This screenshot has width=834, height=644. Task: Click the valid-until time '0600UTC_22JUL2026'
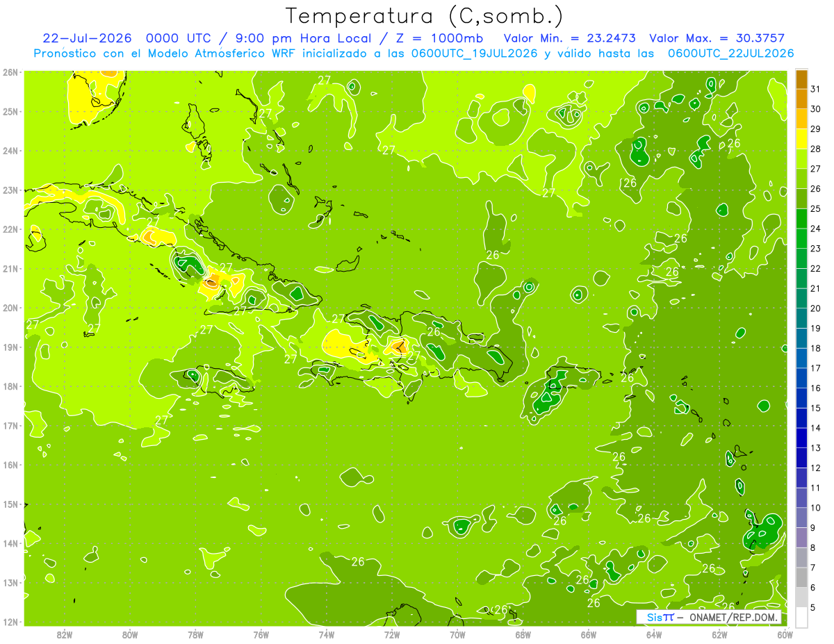730,53
